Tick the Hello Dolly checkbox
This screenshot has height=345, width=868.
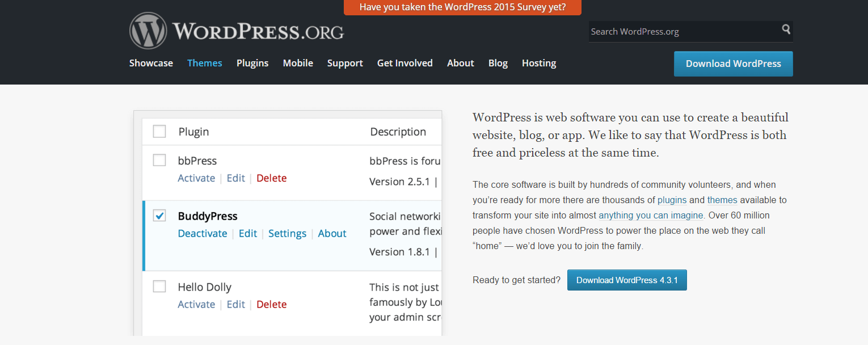pos(159,287)
